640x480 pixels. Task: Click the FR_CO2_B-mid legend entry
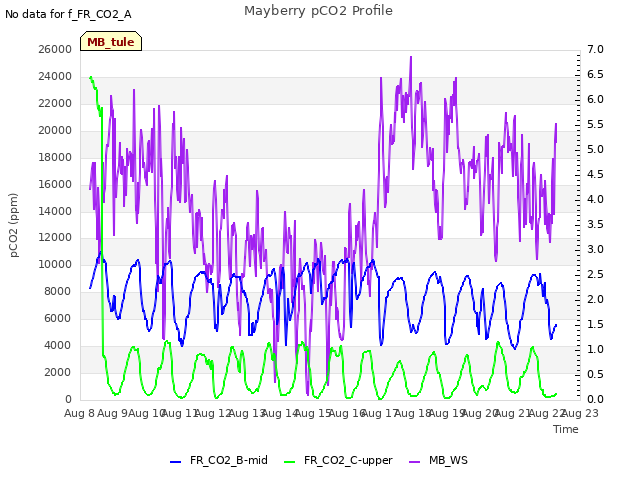[x=219, y=460]
